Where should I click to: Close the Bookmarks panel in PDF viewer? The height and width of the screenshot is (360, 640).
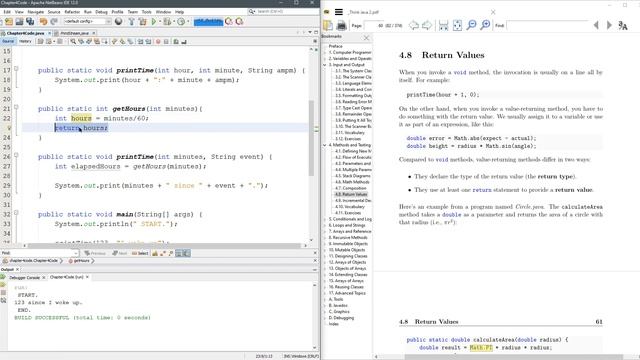367,37
